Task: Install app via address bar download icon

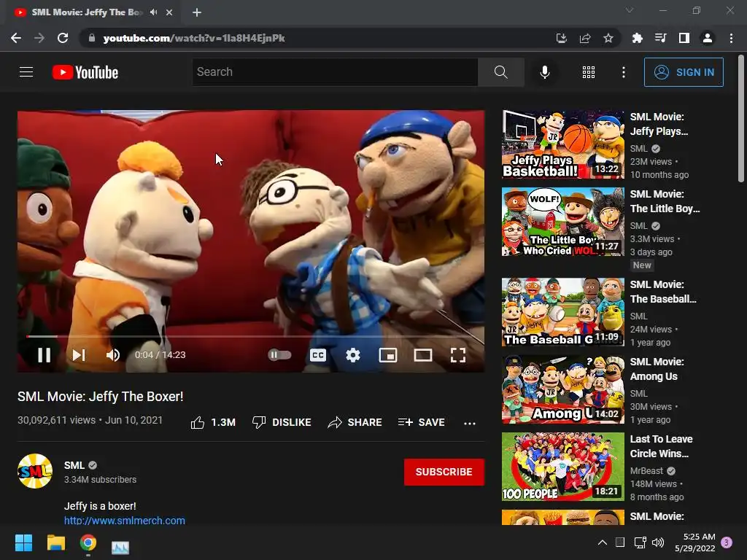Action: [561, 38]
